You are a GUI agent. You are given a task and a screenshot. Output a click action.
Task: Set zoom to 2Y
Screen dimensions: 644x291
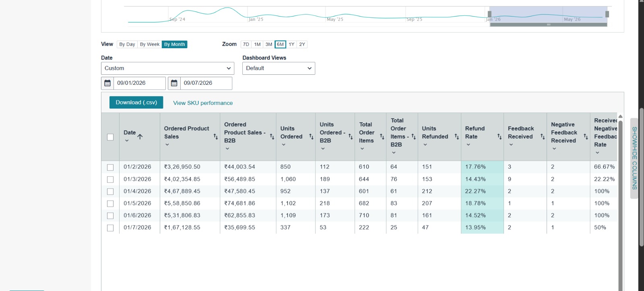[302, 45]
